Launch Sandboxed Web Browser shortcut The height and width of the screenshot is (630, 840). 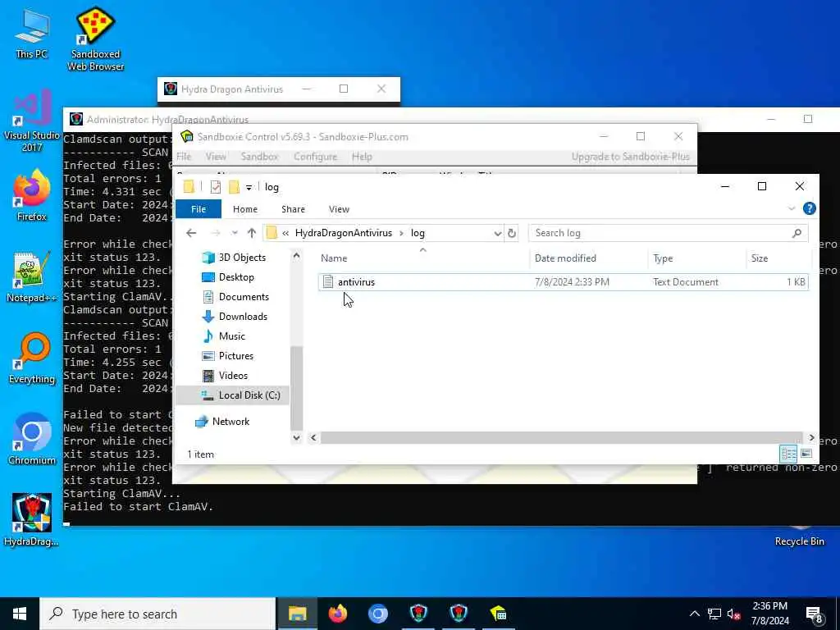[x=95, y=39]
